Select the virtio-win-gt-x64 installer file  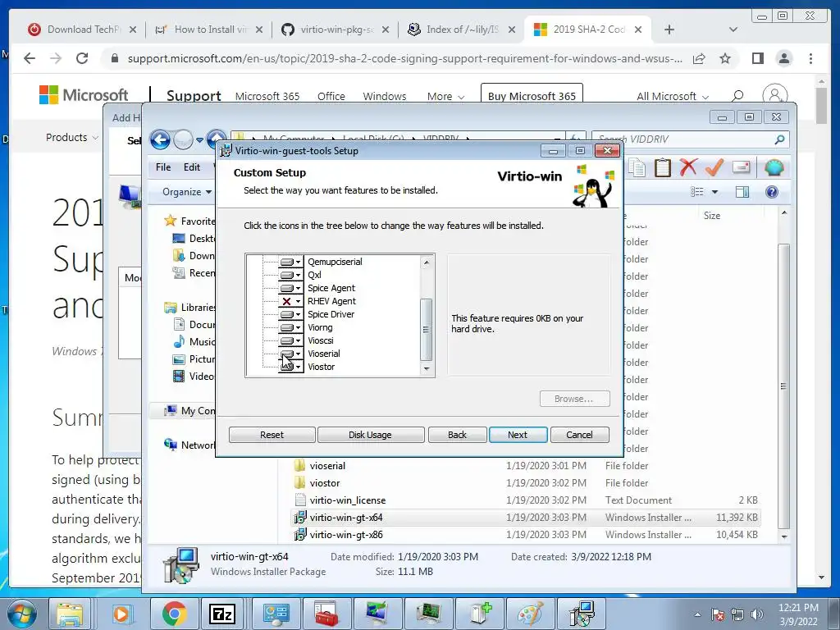click(x=345, y=518)
